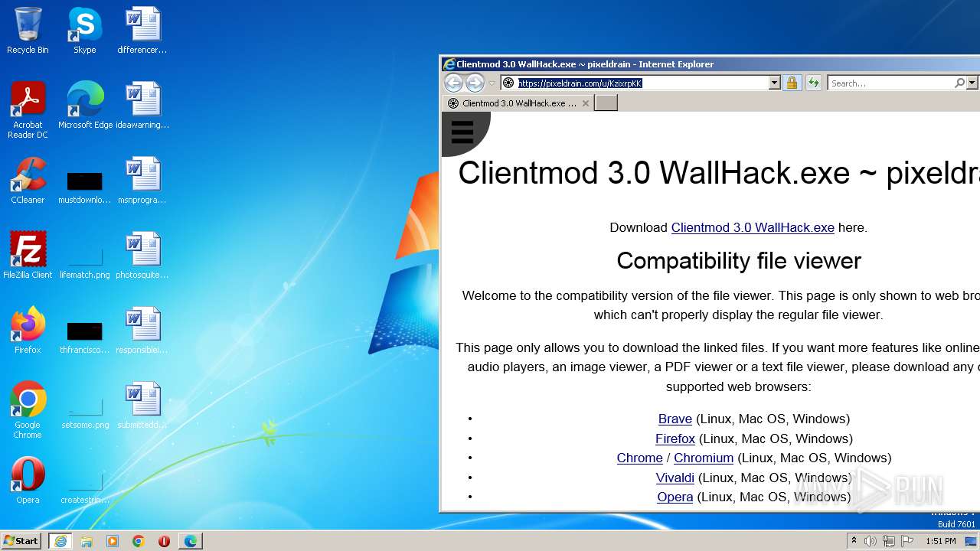Click the taskbar clock showing 1:51 PM
Viewport: 980px width, 551px height.
940,541
